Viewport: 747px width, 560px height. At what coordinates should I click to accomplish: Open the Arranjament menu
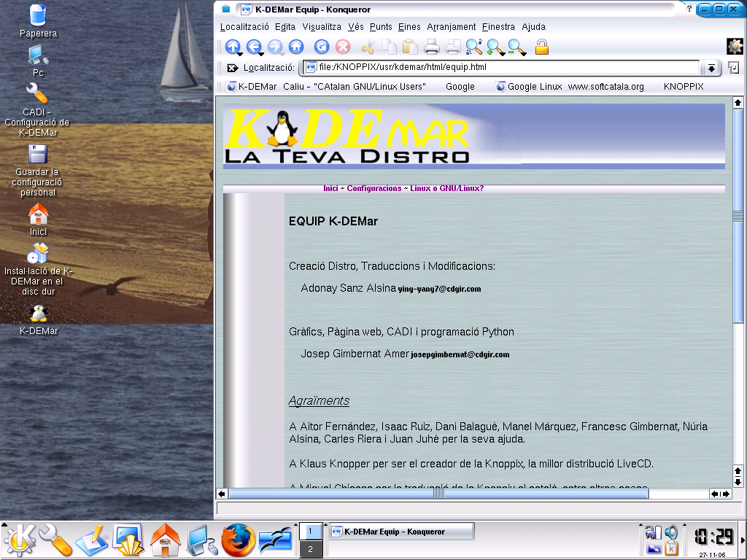pos(451,27)
